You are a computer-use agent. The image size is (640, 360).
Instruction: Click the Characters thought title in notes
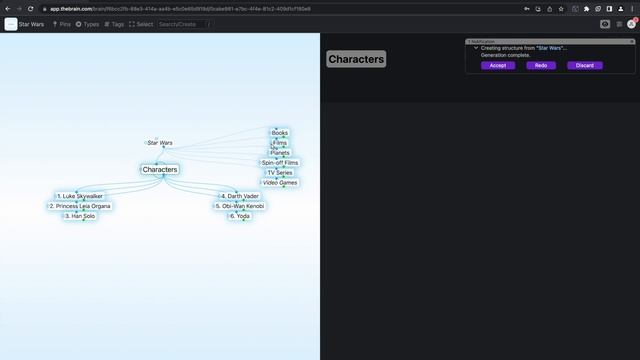point(356,59)
